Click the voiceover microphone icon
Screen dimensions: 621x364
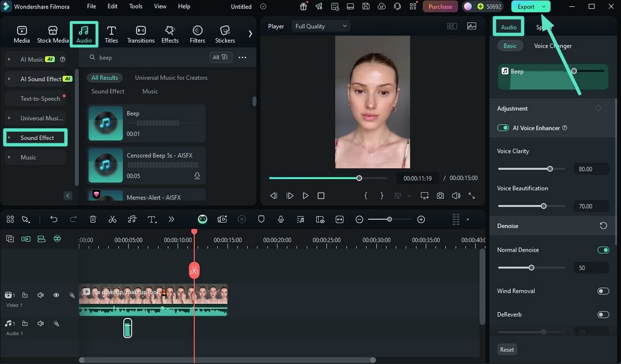click(281, 219)
